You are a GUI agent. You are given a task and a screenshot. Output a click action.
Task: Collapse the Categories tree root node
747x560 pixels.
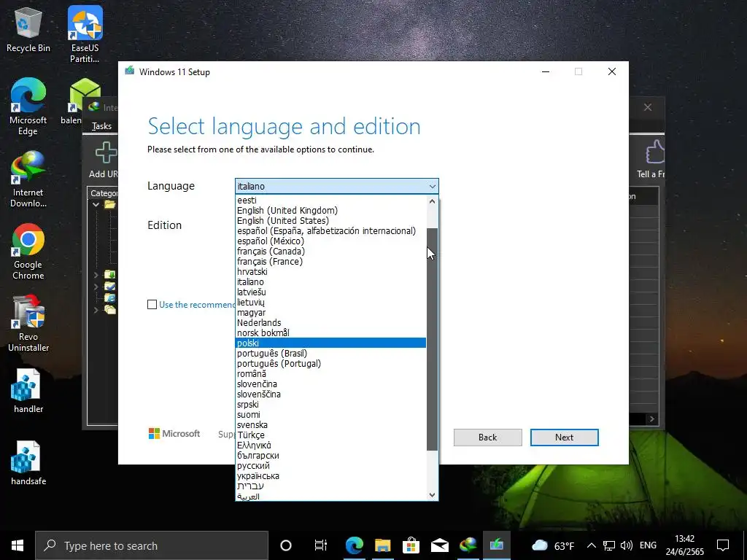96,204
